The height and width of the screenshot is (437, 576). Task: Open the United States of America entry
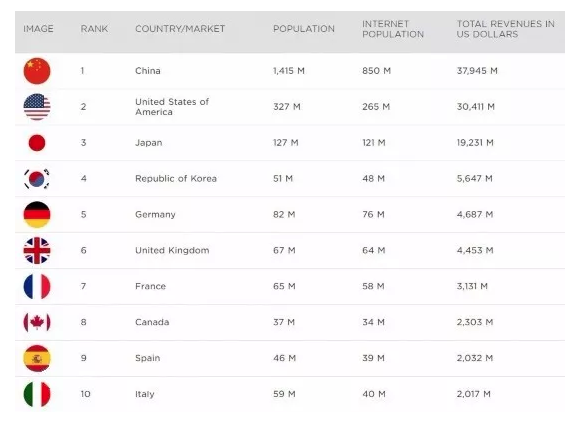coord(172,107)
